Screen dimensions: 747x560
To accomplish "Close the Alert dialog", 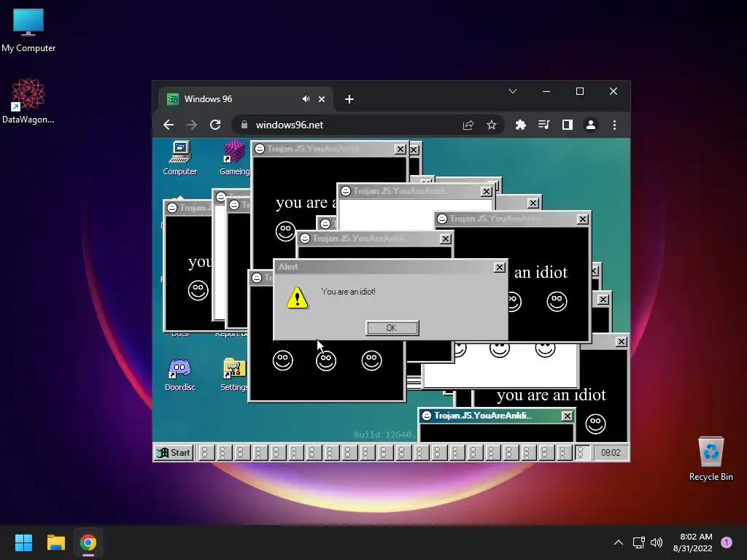I will click(x=499, y=267).
